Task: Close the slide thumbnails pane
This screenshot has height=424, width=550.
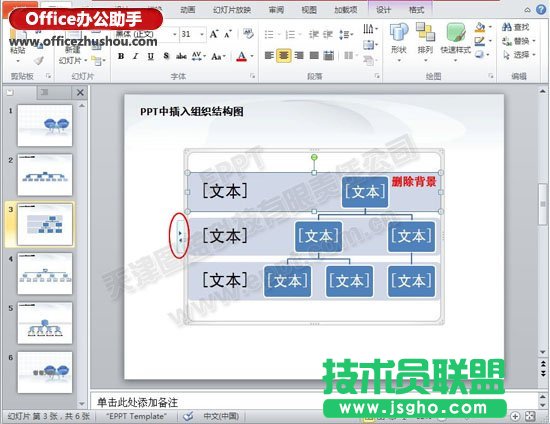Action: (x=80, y=93)
